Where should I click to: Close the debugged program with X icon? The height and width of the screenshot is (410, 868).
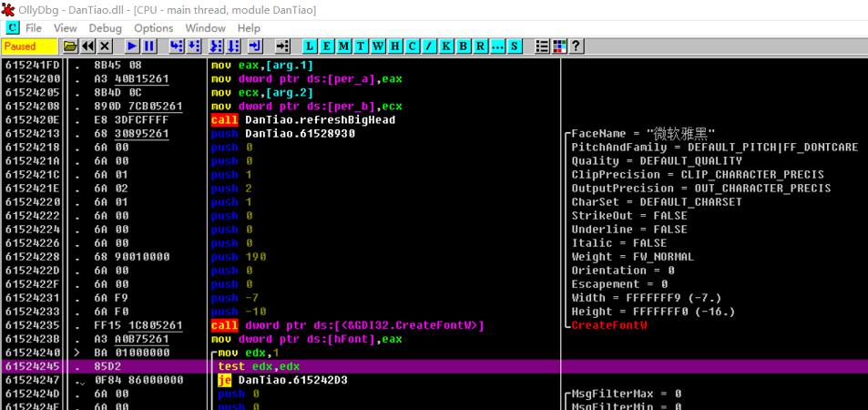pos(105,46)
